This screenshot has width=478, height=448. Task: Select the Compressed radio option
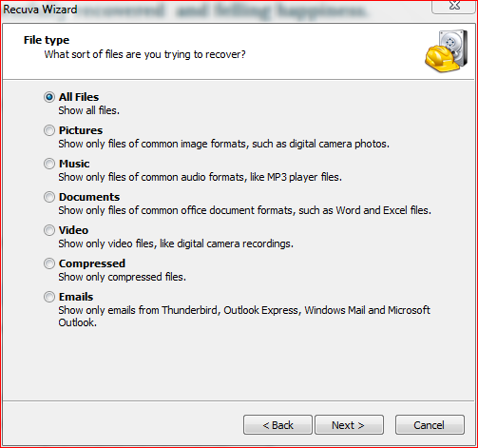click(x=49, y=263)
